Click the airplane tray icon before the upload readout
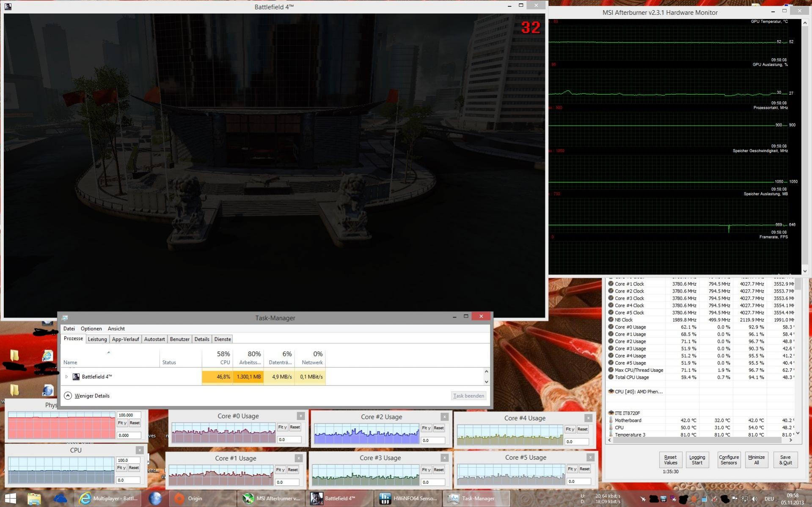 coord(643,499)
